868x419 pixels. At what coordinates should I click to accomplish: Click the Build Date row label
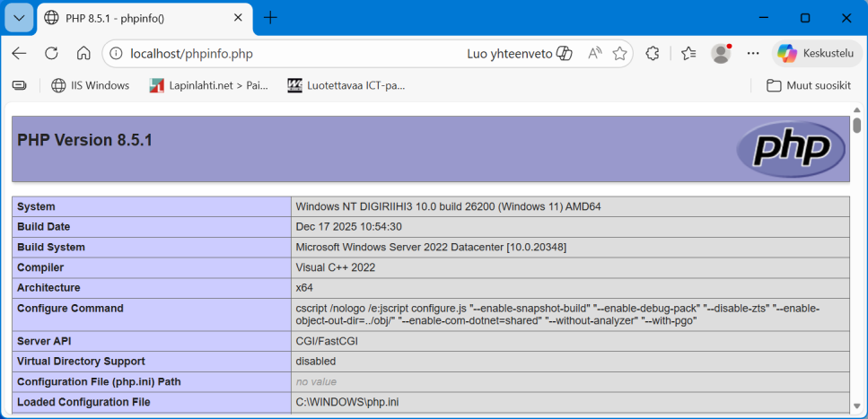[x=44, y=226]
